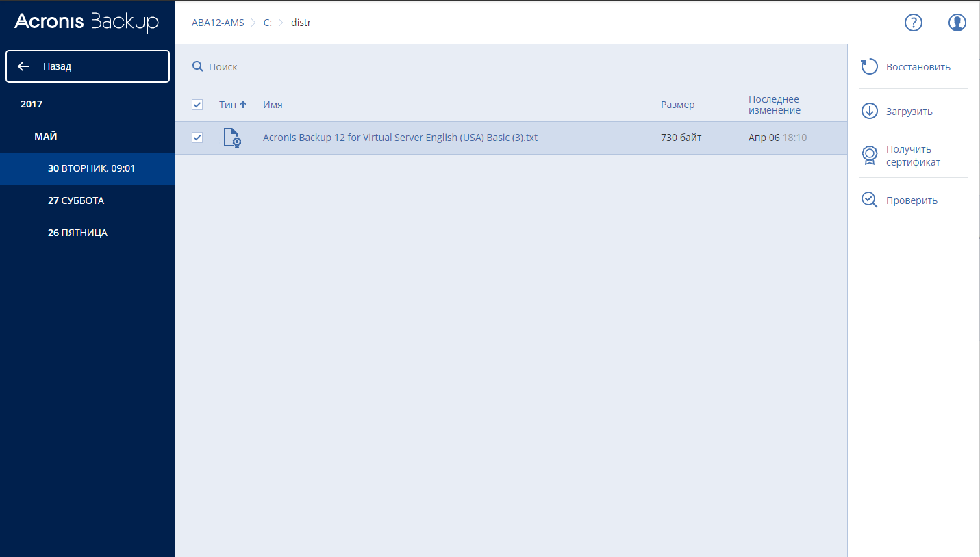This screenshot has width=980, height=557.
Task: Select the 27 СУББОТА backup date
Action: pos(76,200)
